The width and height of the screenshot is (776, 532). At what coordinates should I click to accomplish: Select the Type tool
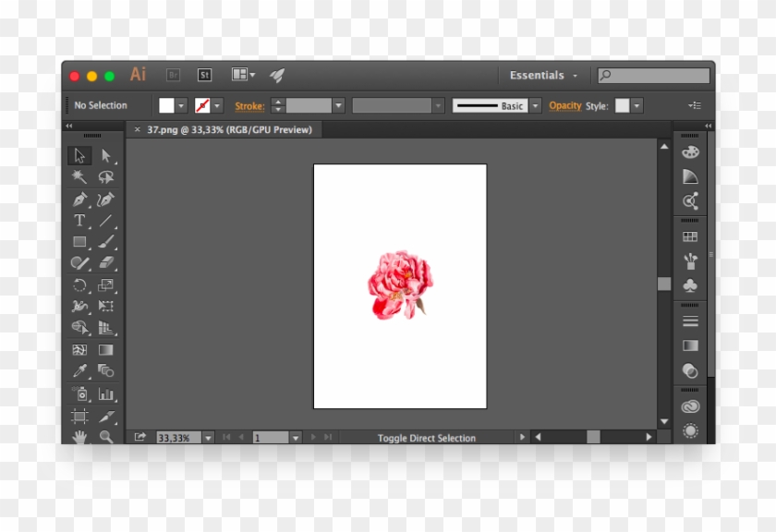(79, 219)
